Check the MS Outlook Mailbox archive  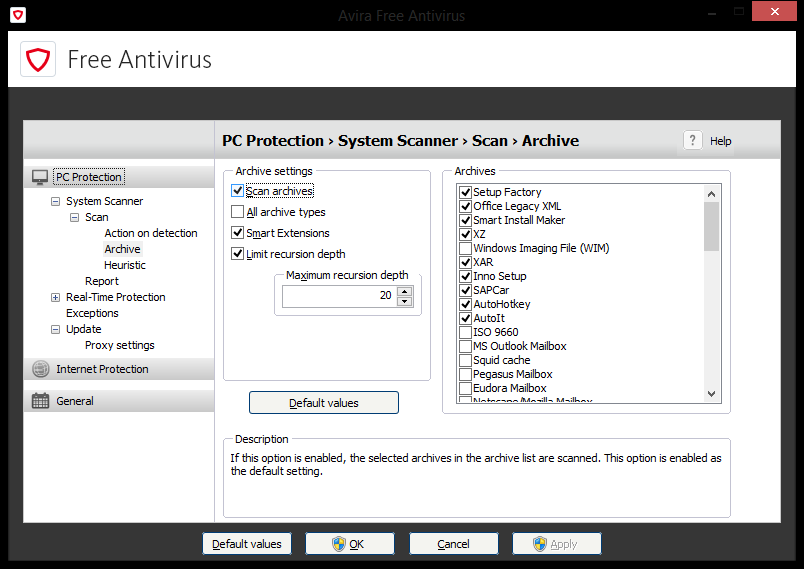point(465,347)
